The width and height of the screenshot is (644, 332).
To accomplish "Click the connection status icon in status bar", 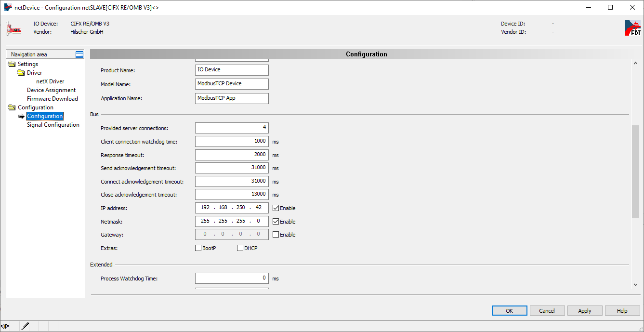I will (x=5, y=326).
